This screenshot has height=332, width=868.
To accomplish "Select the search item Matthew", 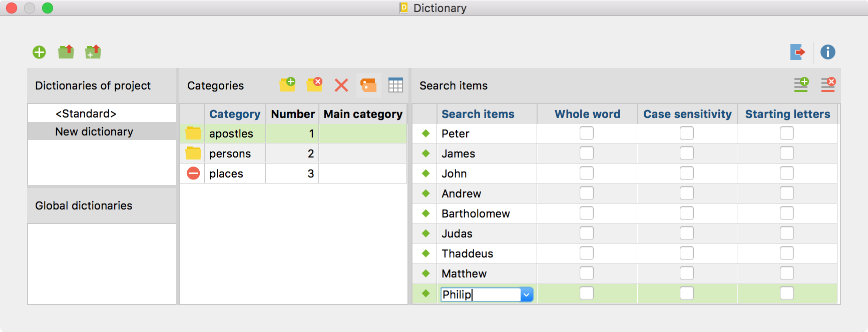I will 464,273.
